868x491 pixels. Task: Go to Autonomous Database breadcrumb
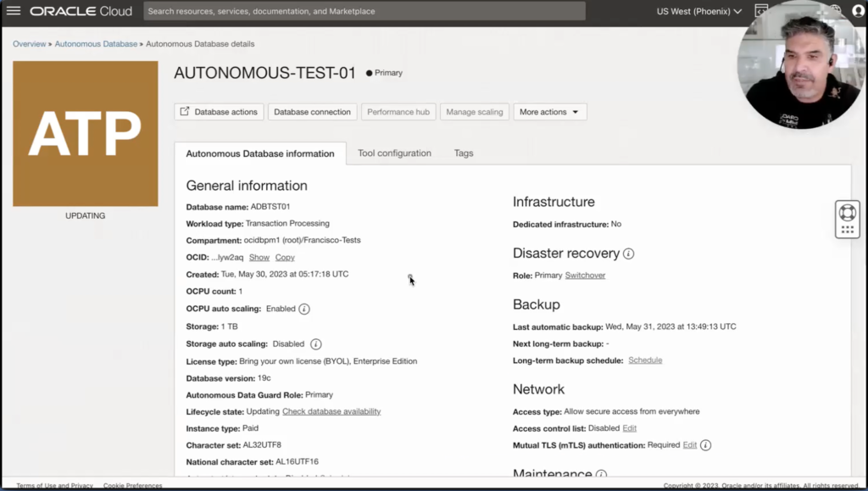click(96, 44)
